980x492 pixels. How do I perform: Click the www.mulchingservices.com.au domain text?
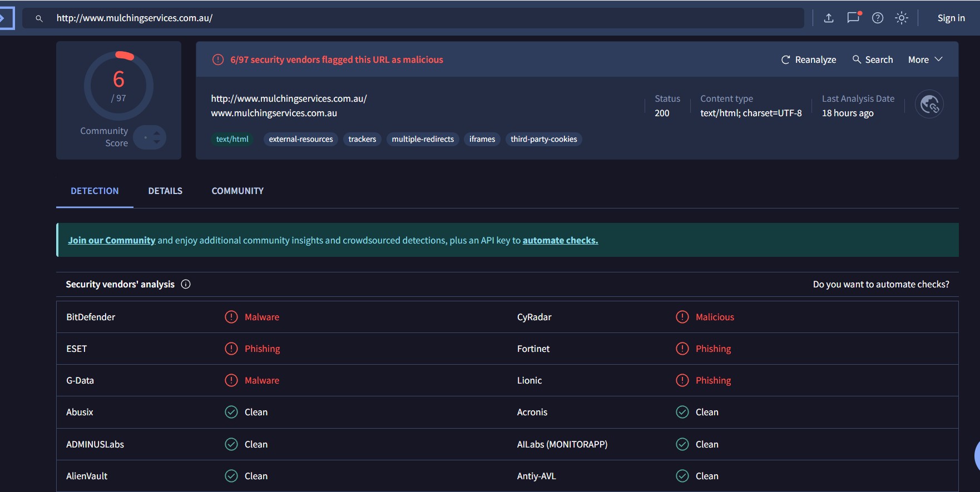coord(274,113)
